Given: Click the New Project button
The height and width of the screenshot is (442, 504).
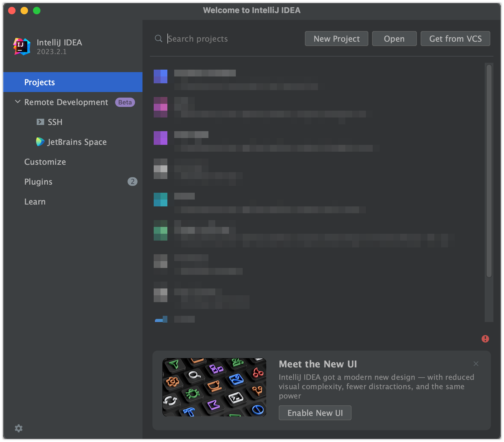Looking at the screenshot, I should click(336, 39).
